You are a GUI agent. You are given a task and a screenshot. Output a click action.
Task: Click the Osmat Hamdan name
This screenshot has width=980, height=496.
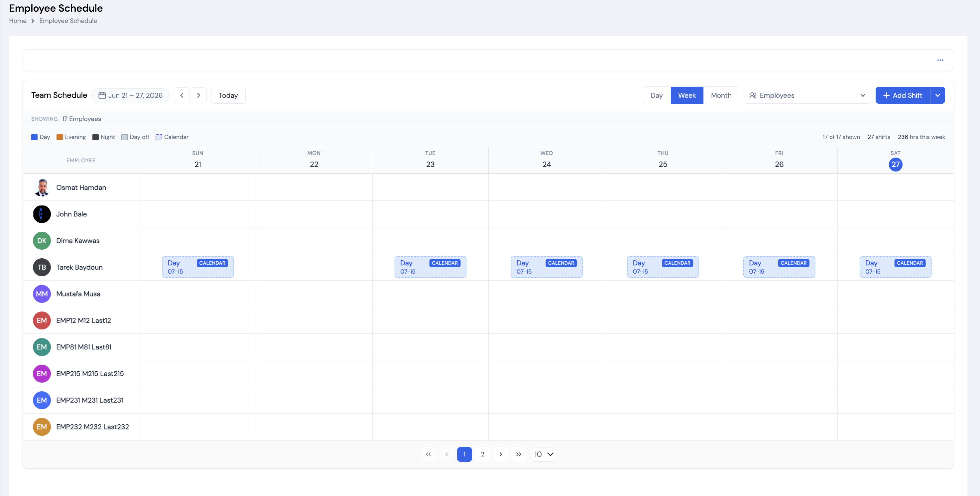81,187
